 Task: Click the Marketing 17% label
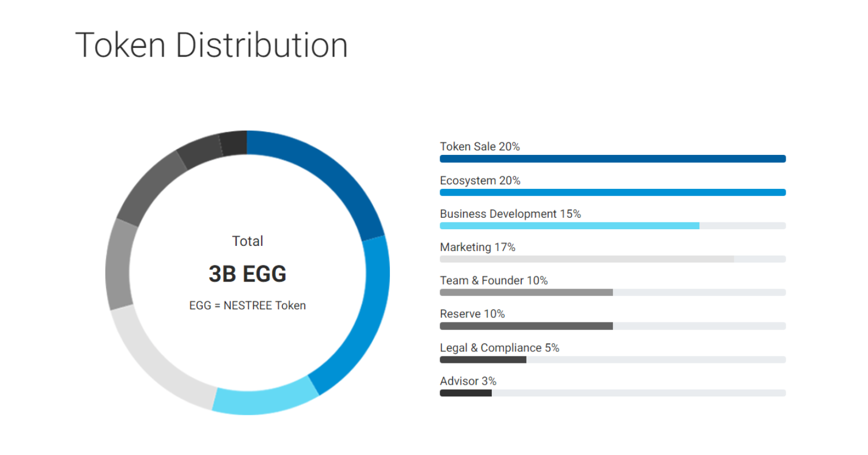(x=477, y=248)
